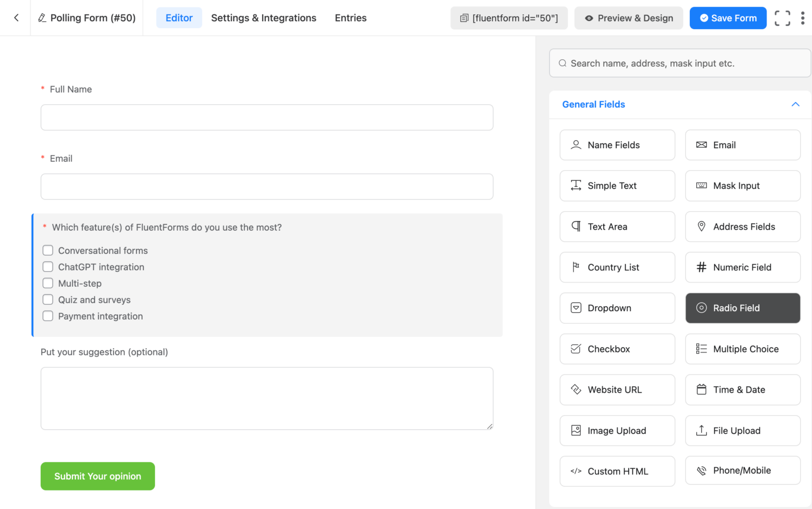Select the Name Fields element icon
The width and height of the screenshot is (812, 509).
pyautogui.click(x=575, y=144)
